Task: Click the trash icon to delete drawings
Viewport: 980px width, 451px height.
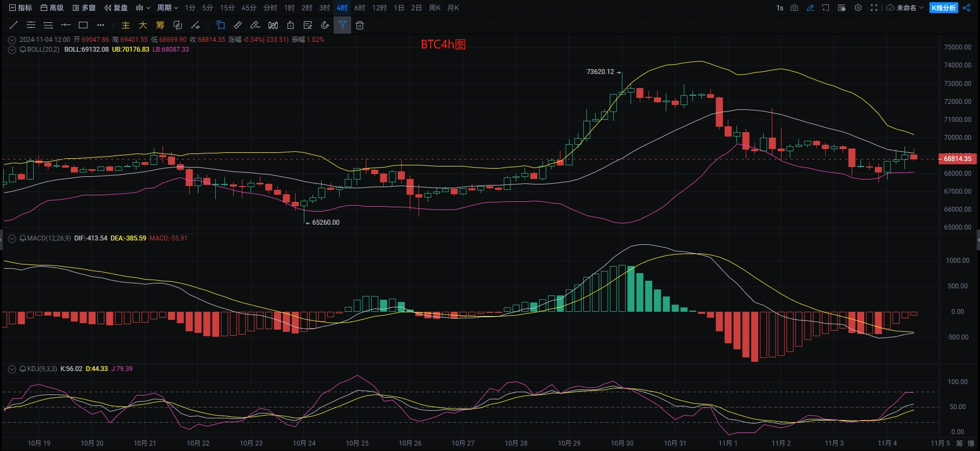Action: [x=360, y=25]
